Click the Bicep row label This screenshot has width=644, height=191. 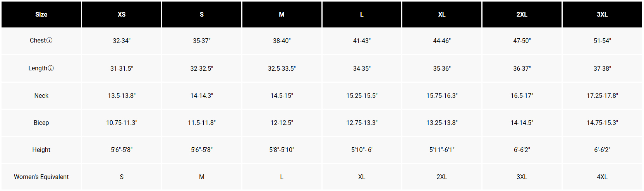[41, 123]
